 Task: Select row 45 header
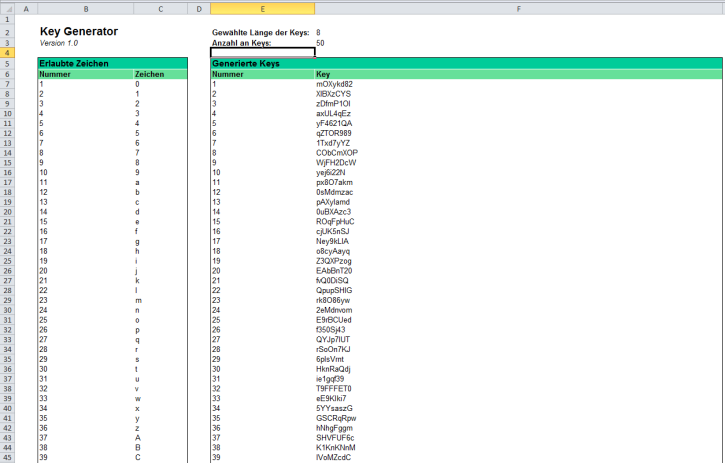pos(7,457)
